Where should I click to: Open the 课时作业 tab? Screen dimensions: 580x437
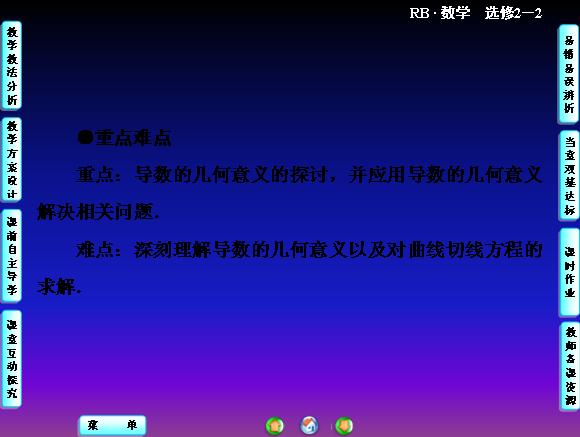pos(569,272)
